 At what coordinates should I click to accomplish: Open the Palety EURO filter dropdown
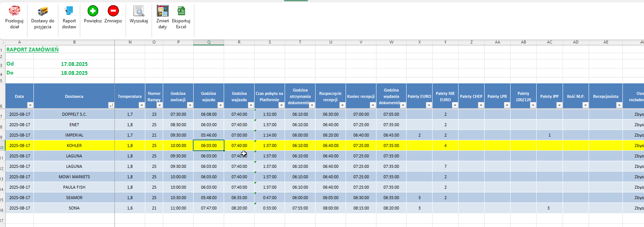[429, 105]
